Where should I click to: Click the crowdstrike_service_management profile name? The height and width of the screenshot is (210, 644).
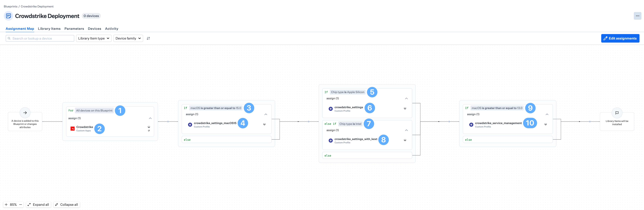(x=498, y=123)
